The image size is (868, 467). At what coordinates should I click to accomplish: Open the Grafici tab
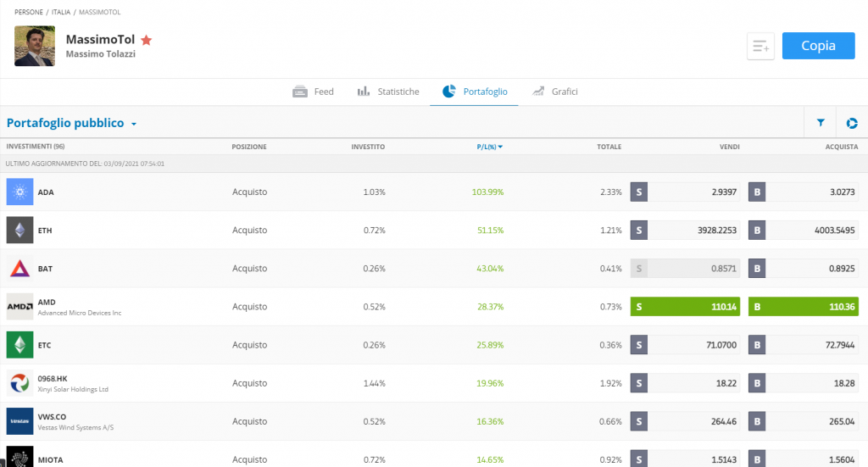tap(554, 92)
